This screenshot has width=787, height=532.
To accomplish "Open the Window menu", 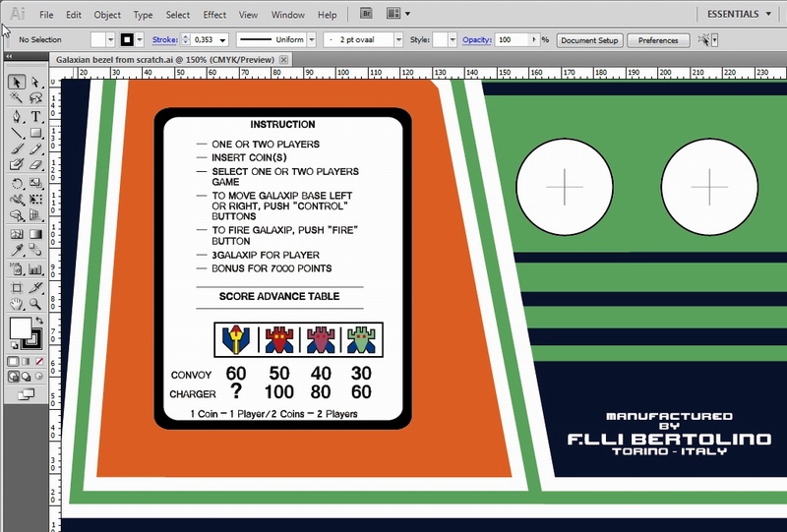I will pos(288,15).
